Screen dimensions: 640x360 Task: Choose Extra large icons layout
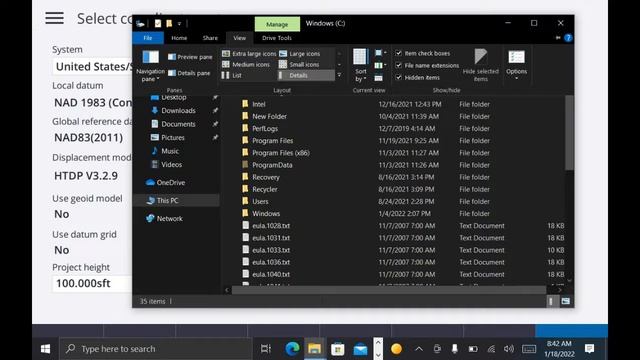tap(249, 53)
